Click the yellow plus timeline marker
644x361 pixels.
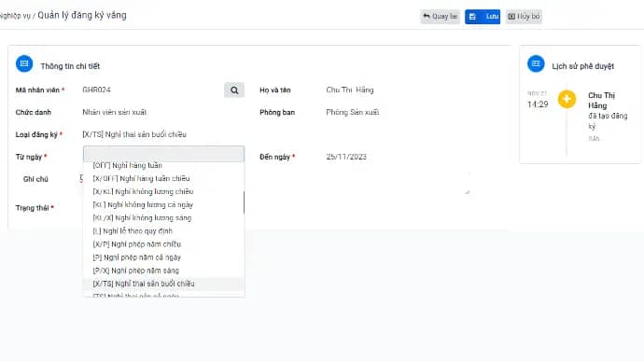pos(567,99)
